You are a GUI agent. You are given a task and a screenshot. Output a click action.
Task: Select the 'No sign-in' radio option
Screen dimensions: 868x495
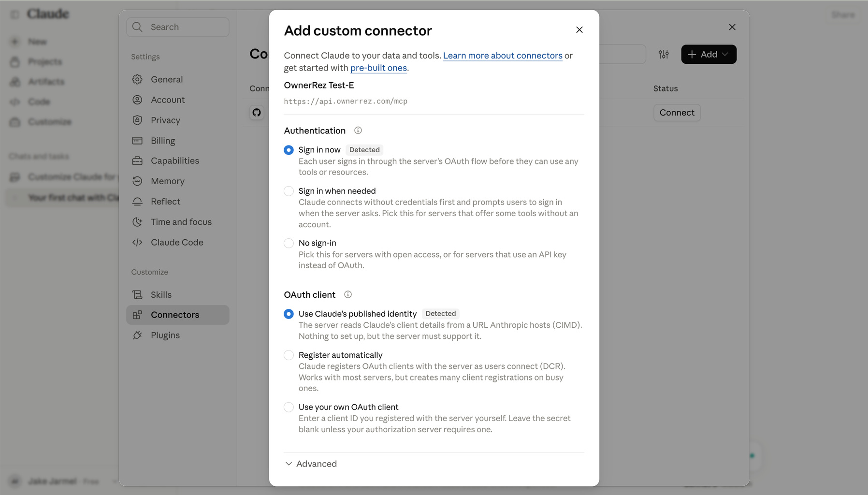tap(289, 243)
